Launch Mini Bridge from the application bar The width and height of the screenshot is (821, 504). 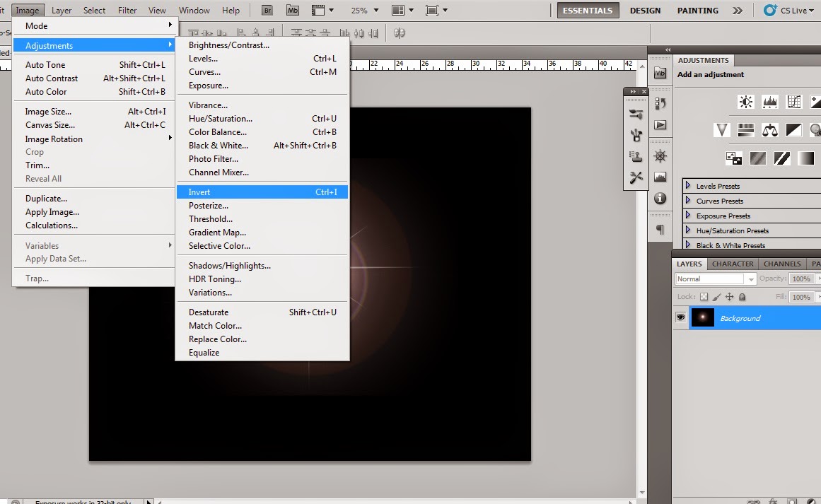pos(293,11)
